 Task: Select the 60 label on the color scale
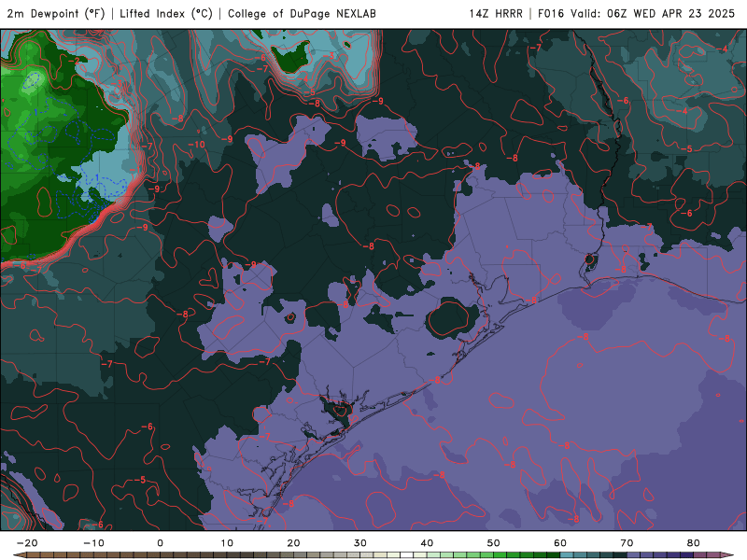coord(560,543)
